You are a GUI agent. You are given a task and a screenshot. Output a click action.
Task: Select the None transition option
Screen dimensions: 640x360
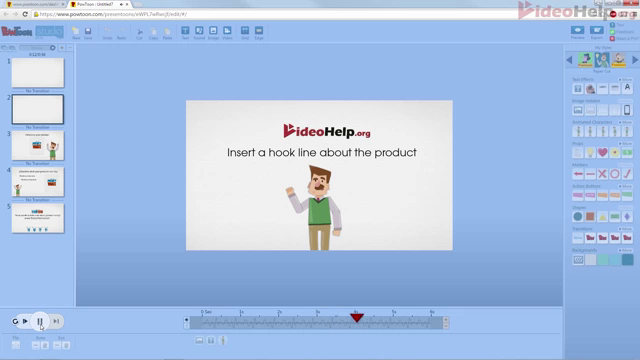578,238
